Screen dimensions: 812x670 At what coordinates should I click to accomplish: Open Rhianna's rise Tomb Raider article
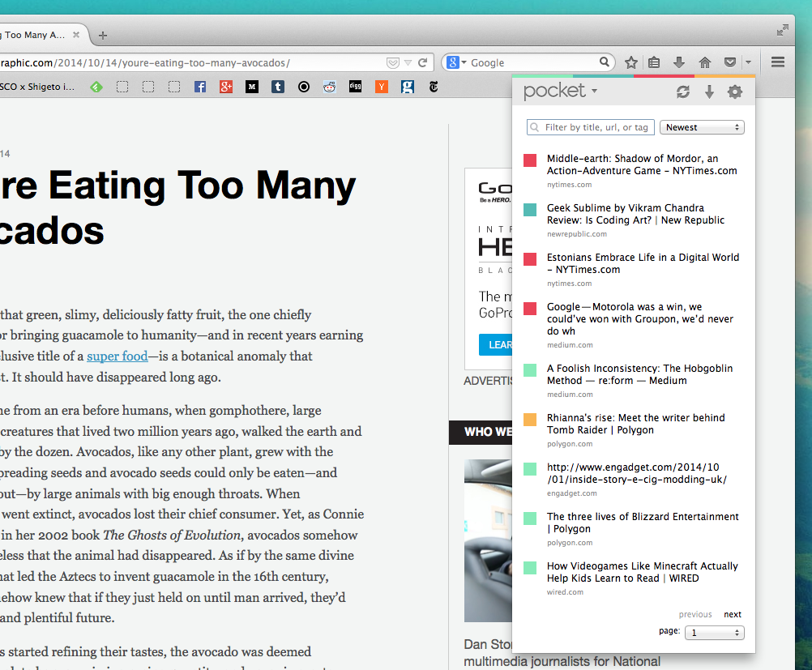[x=636, y=424]
